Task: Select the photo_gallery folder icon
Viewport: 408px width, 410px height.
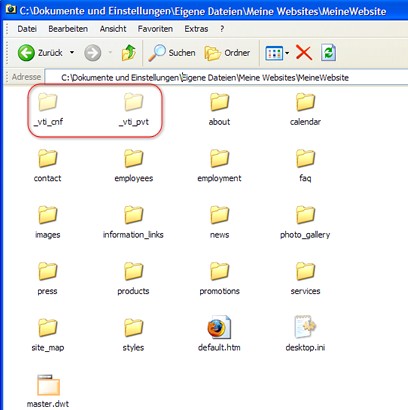Action: click(x=305, y=215)
